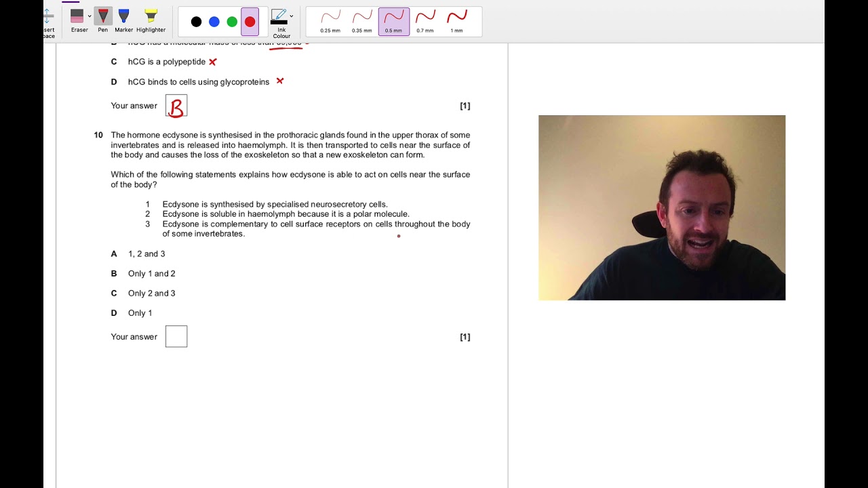The width and height of the screenshot is (868, 488).
Task: Choose the black ink colour
Action: pyautogui.click(x=196, y=22)
